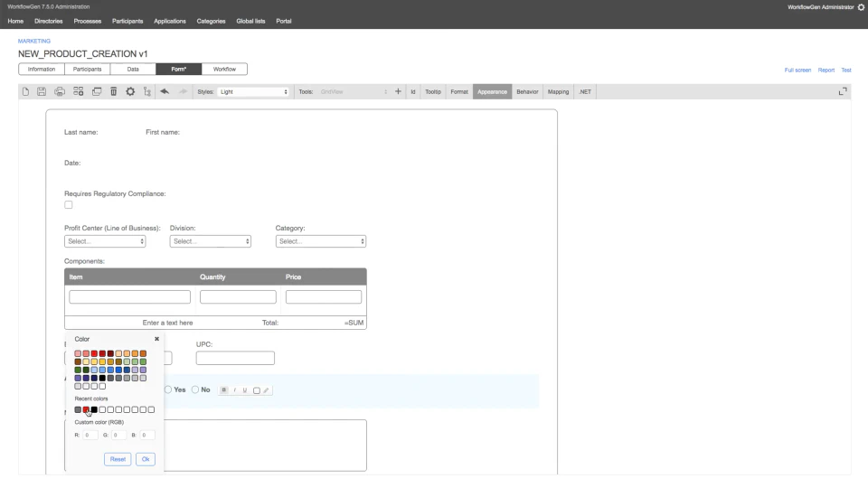Click the Test link
The image size is (868, 488).
[846, 70]
